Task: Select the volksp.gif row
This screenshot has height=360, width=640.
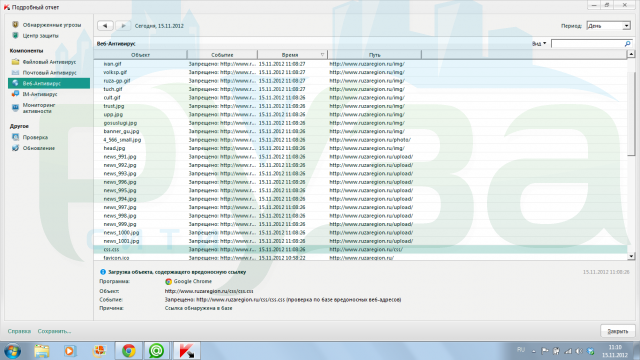Action: pos(360,72)
